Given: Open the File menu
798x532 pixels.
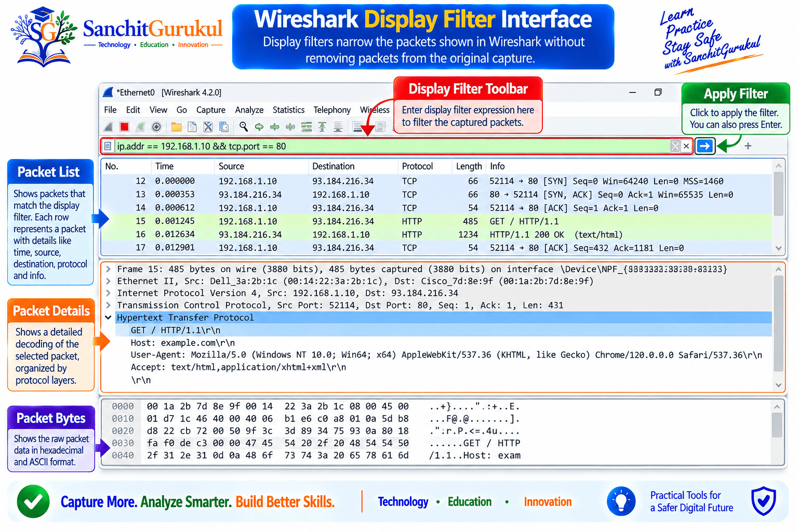Looking at the screenshot, I should click(110, 110).
